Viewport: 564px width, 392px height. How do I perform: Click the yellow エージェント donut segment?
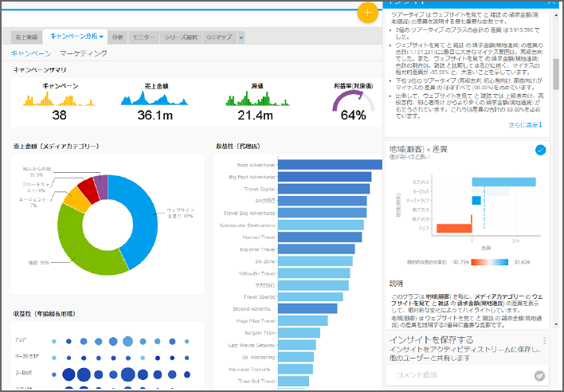coord(76,199)
